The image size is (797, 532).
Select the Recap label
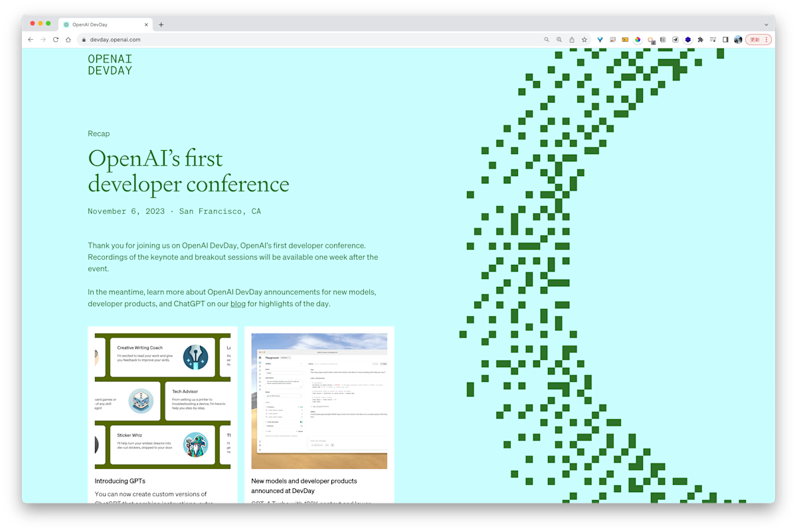pyautogui.click(x=99, y=133)
